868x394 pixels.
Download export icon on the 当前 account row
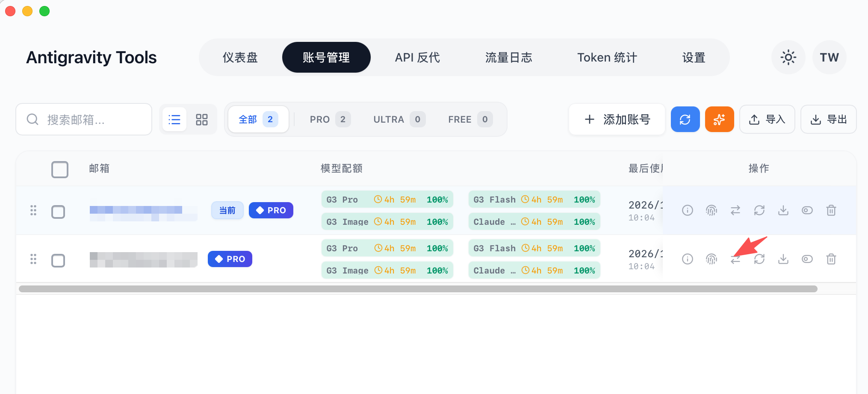click(783, 210)
